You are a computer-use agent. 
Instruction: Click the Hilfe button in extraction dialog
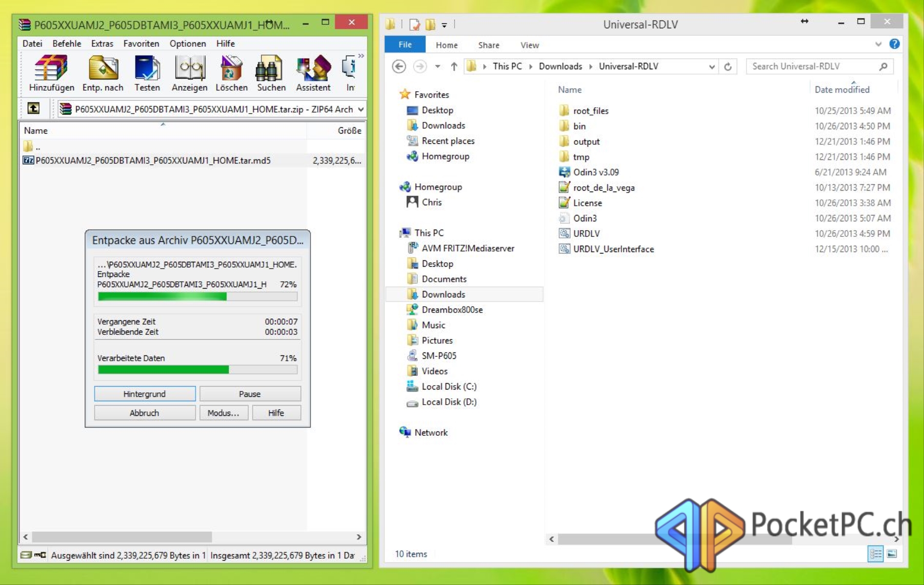(276, 413)
